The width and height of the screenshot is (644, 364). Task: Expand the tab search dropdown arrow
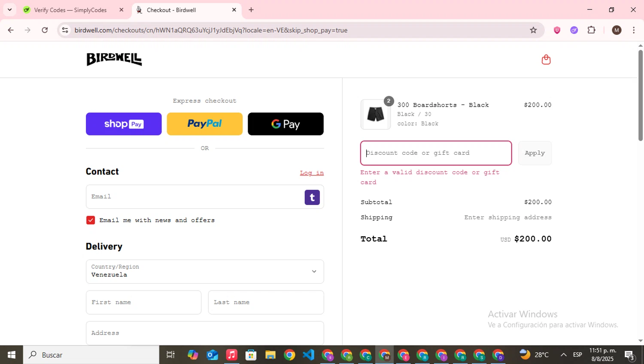pos(9,10)
